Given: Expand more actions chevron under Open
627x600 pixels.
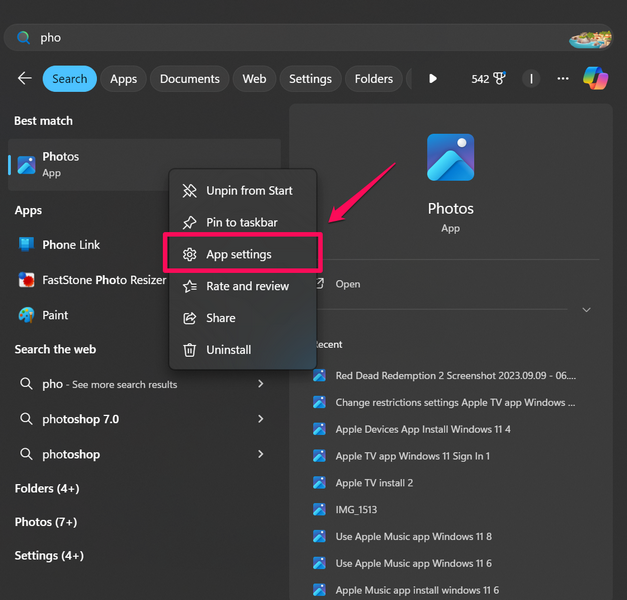Looking at the screenshot, I should 587,310.
